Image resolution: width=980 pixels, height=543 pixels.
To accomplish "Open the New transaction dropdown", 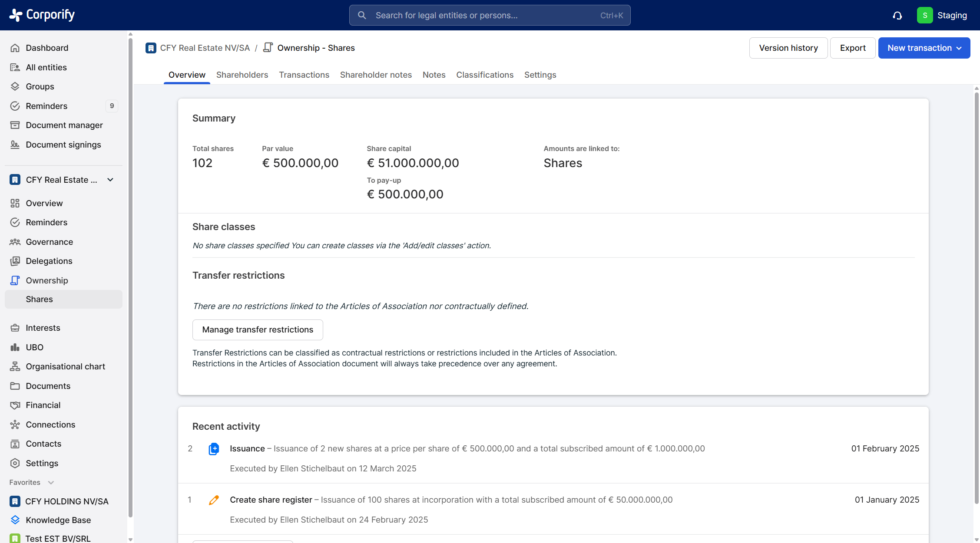I will [924, 48].
